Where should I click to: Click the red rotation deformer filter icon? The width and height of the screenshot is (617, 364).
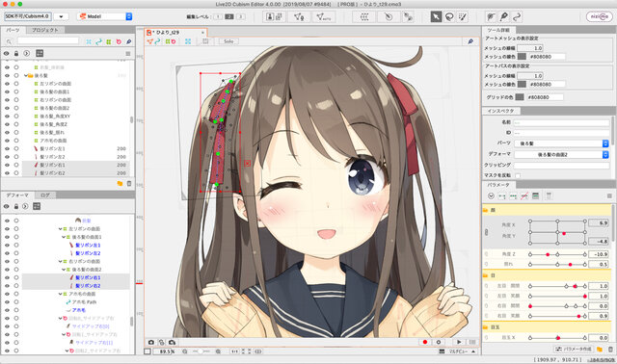pyautogui.click(x=119, y=41)
